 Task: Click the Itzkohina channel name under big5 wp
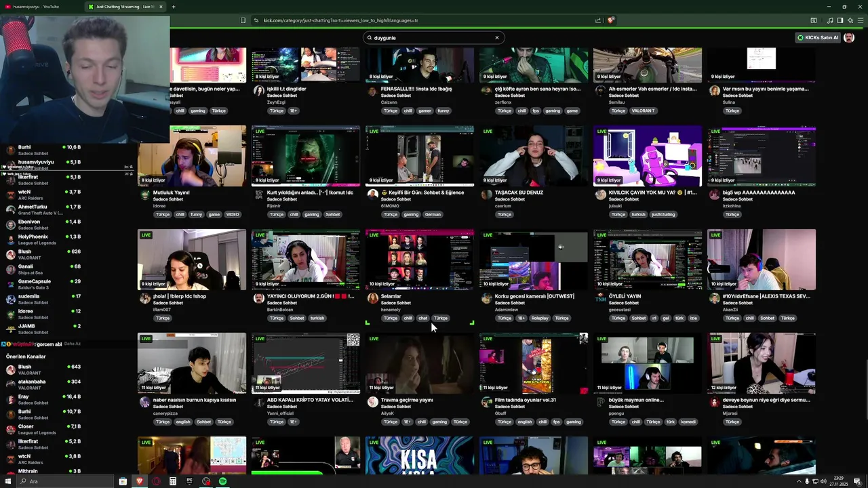click(732, 205)
